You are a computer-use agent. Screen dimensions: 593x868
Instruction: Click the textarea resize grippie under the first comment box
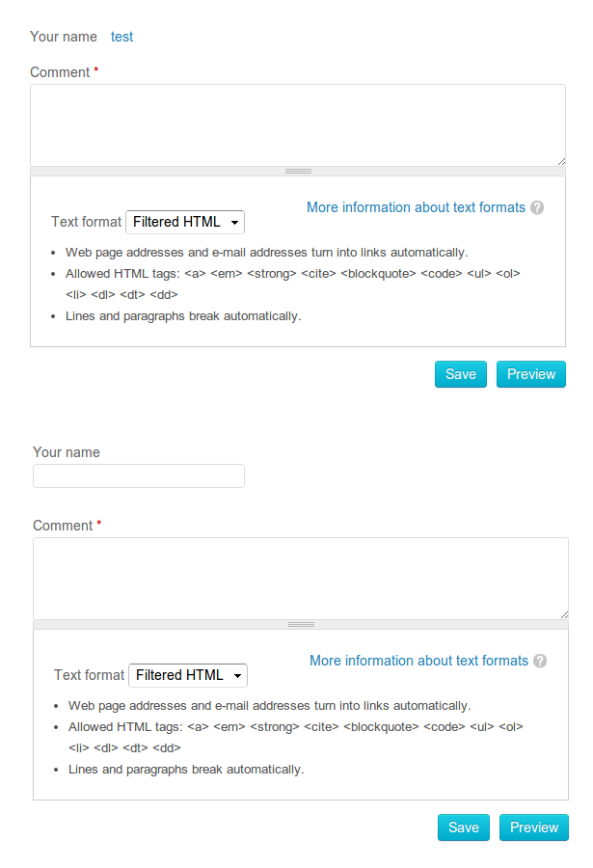click(298, 170)
